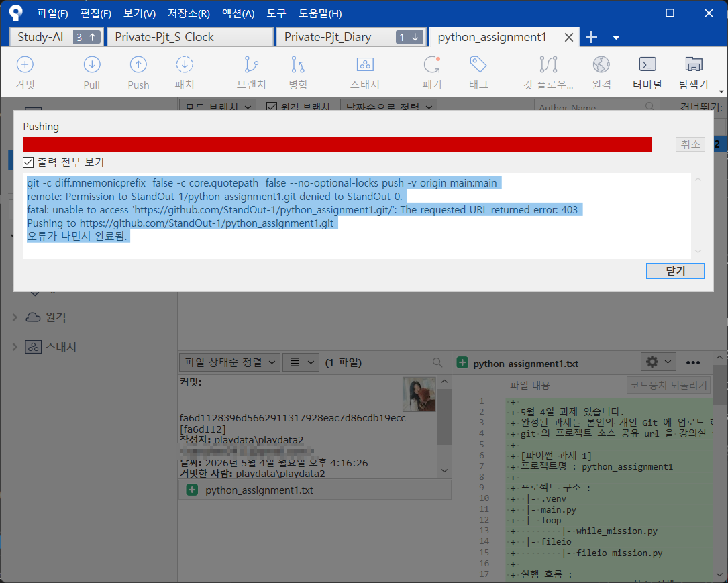This screenshot has height=583, width=728.
Task: Expand the 스태시 tree node
Action: coord(15,347)
